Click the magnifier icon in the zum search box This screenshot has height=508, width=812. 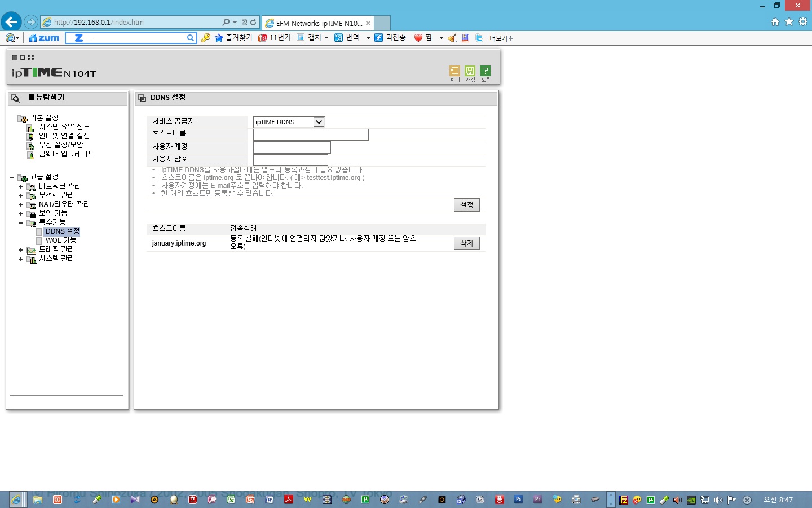(x=191, y=38)
